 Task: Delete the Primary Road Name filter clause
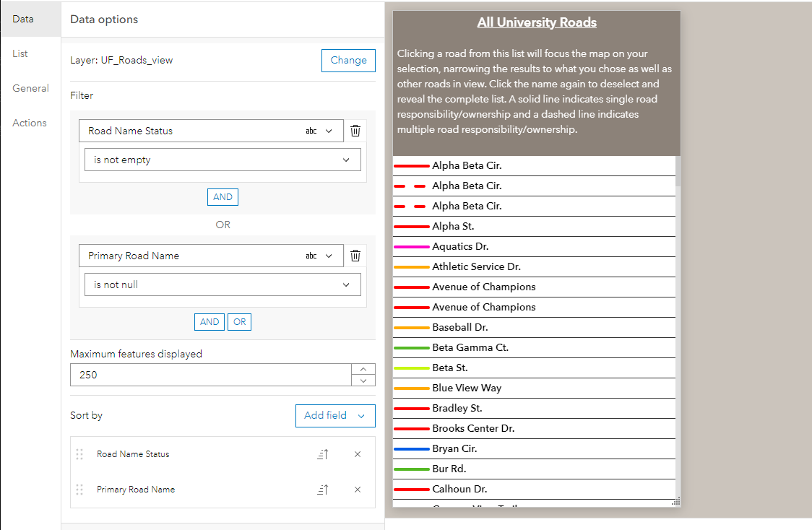355,255
